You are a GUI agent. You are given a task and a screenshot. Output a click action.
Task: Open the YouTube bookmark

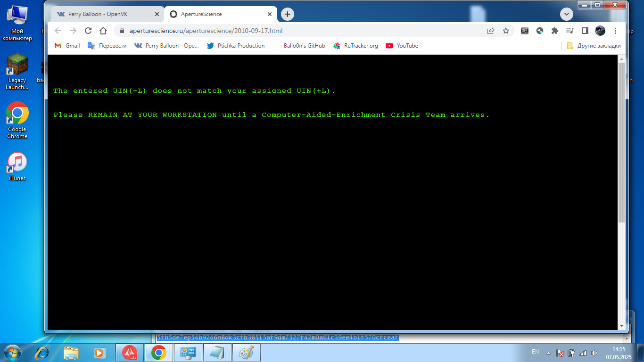coord(402,46)
